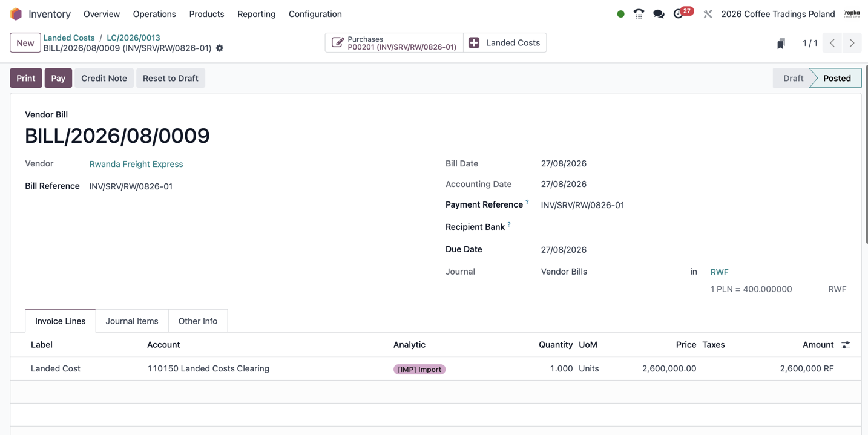This screenshot has height=435, width=868.
Task: Click the Pay button
Action: click(58, 78)
